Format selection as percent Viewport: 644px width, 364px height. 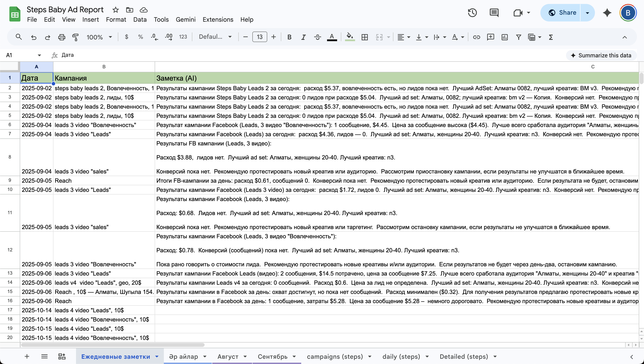point(140,37)
